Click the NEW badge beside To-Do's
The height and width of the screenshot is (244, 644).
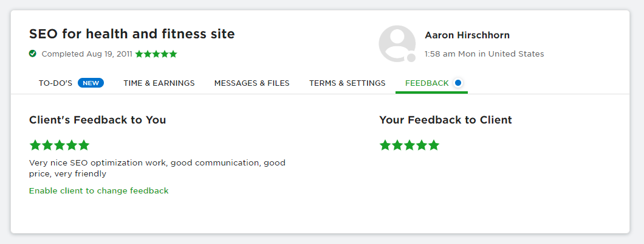coord(91,83)
